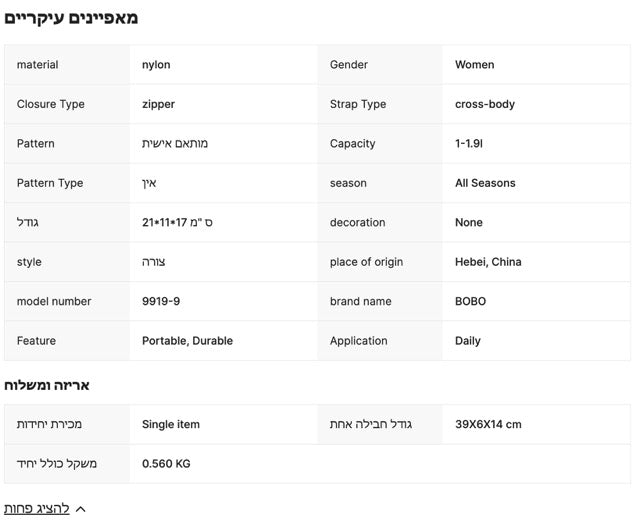640x522 pixels.
Task: Select the Women gender value
Action: click(x=475, y=64)
